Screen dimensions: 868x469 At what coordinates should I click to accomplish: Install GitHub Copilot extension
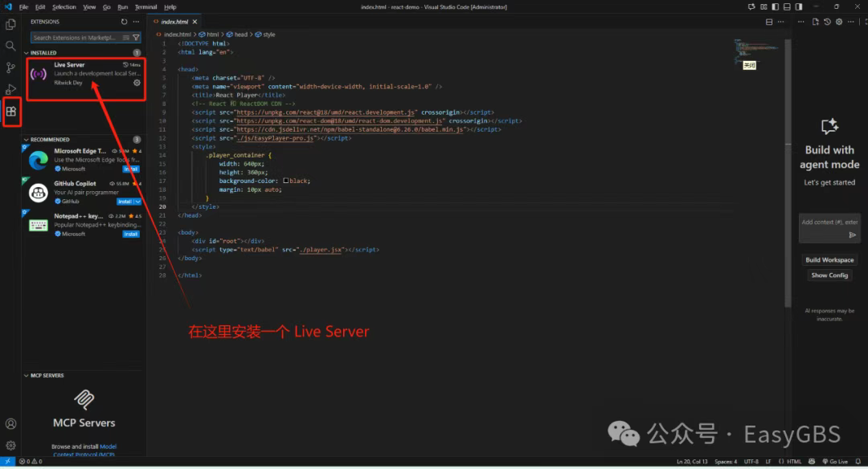(125, 202)
